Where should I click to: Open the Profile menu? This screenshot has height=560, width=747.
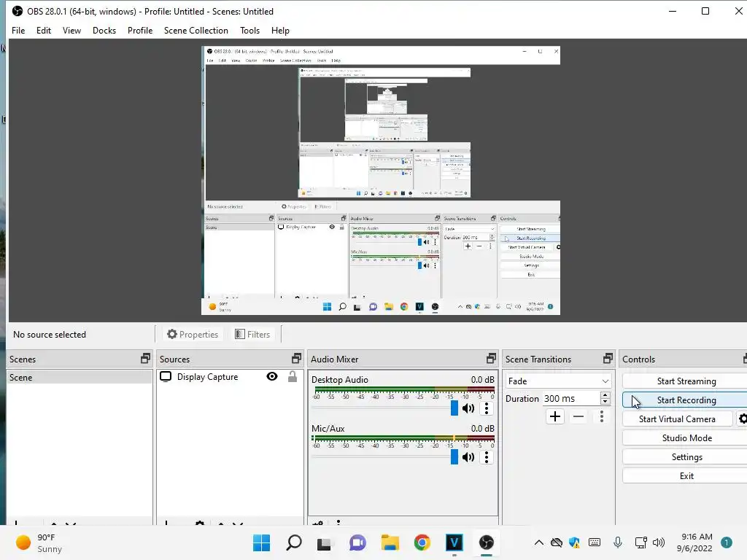pyautogui.click(x=140, y=31)
